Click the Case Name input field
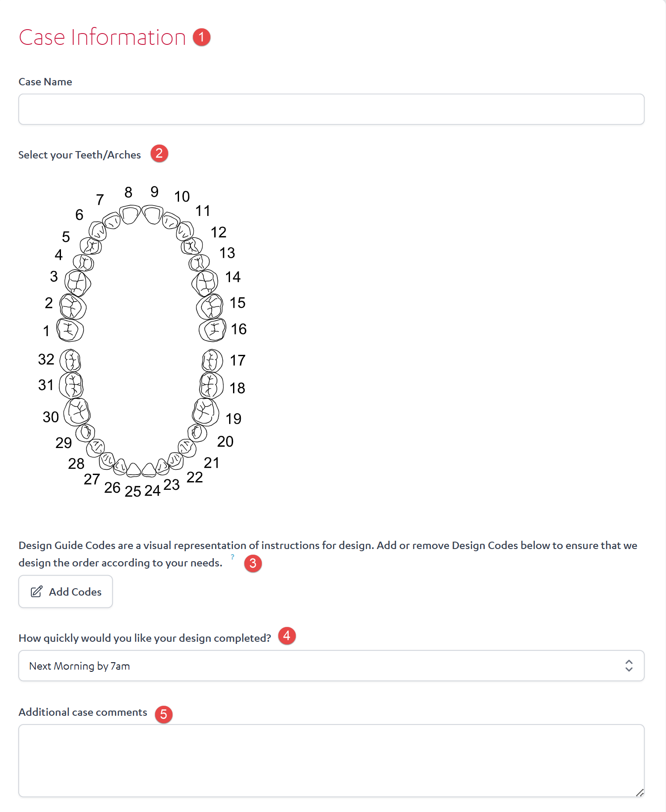This screenshot has height=812, width=666. pos(331,109)
